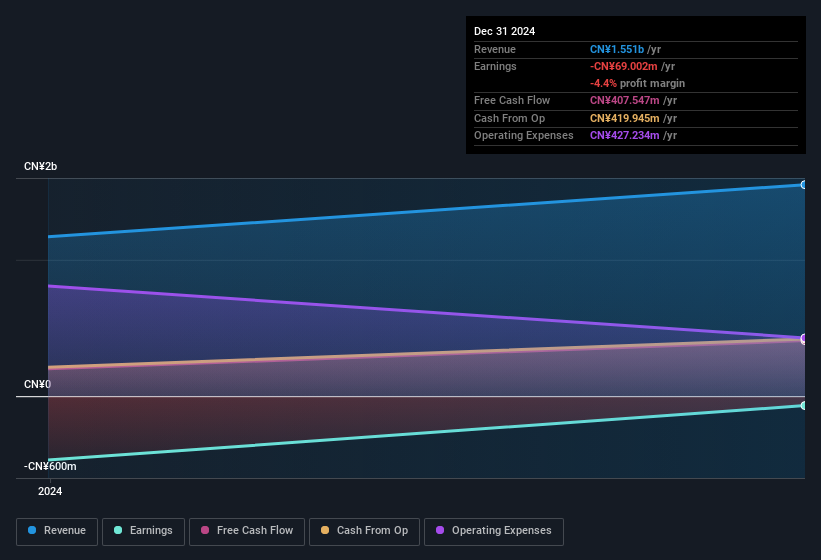Click the CN¥1.551b revenue value
821x560 pixels.
pyautogui.click(x=617, y=49)
